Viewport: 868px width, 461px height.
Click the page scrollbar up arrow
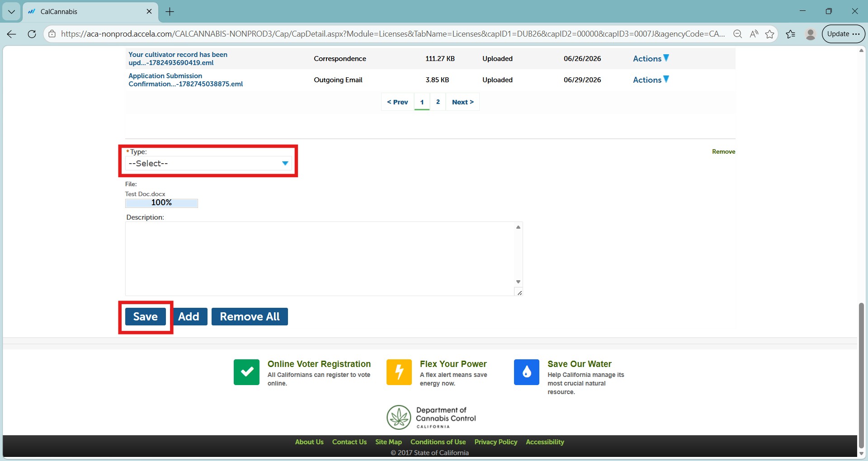[861, 50]
